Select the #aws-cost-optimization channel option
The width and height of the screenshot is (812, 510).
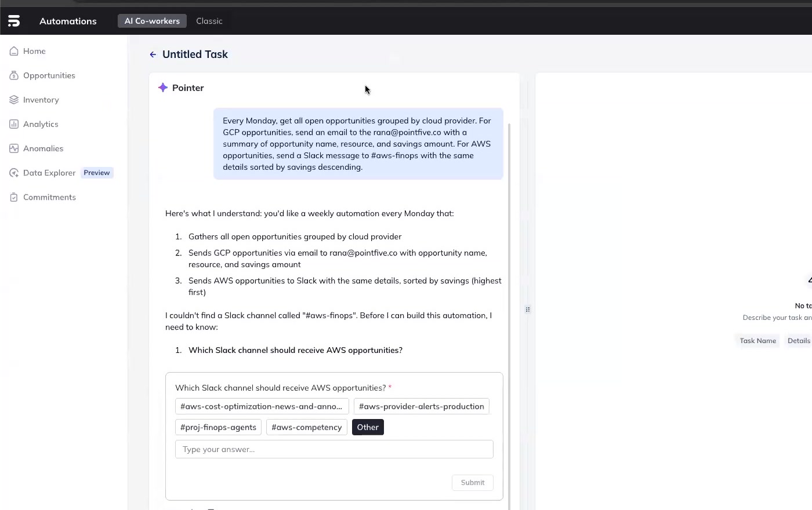(262, 406)
